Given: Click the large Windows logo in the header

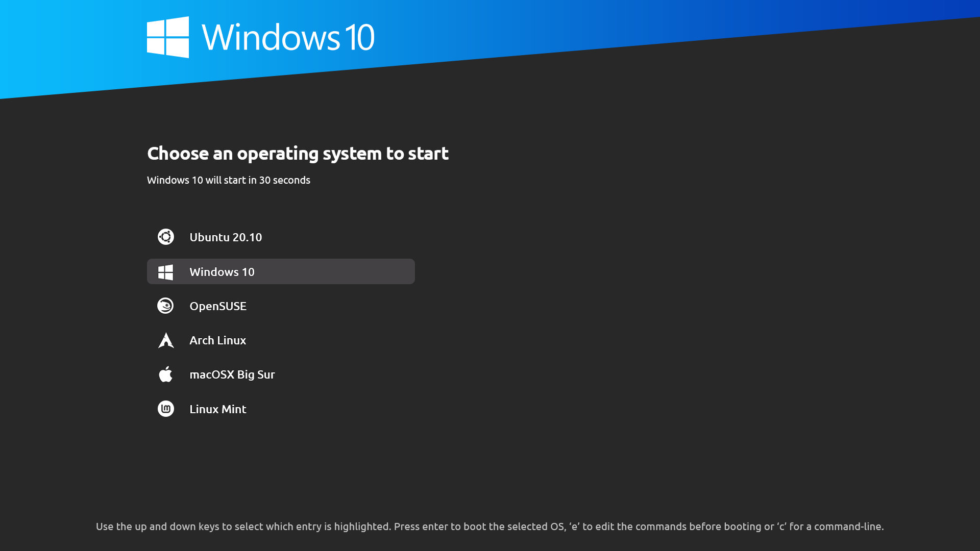Looking at the screenshot, I should 168,37.
